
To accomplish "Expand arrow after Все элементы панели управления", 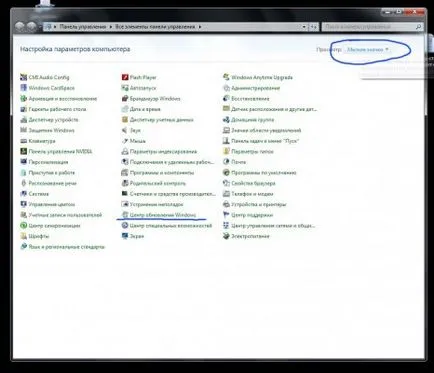I will 200,27.
